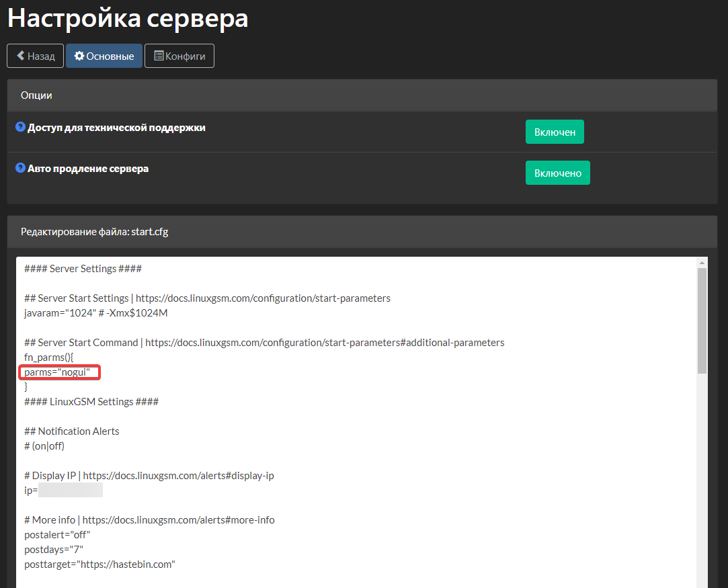The image size is (728, 588).
Task: Click the back arrow icon on Назад
Action: (x=20, y=56)
